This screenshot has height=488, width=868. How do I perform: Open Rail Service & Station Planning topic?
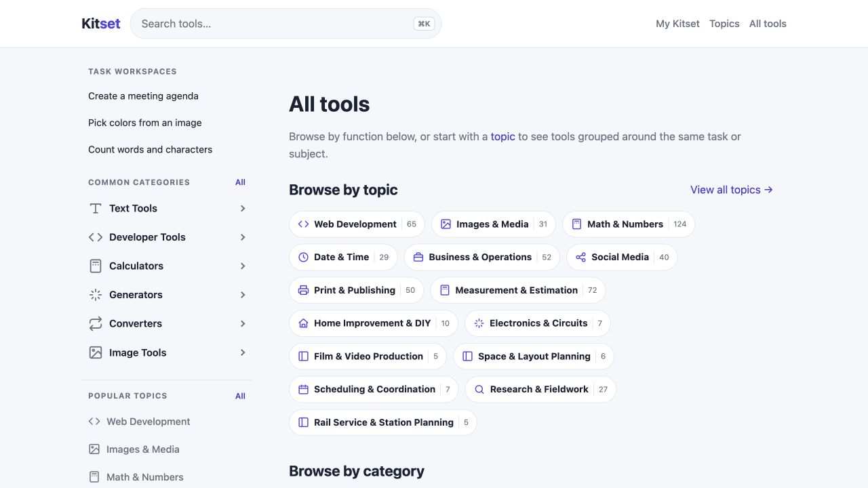point(383,422)
